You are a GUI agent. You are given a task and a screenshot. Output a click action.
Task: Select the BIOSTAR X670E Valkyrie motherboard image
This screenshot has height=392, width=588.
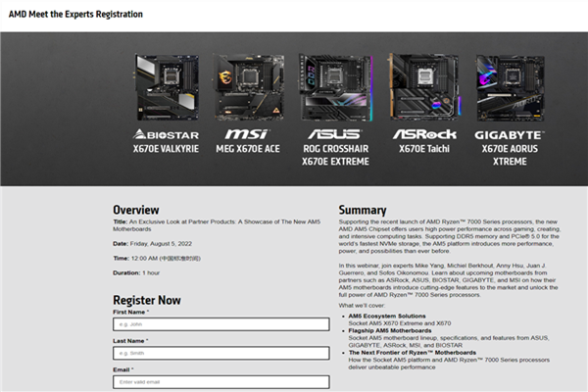[167, 87]
